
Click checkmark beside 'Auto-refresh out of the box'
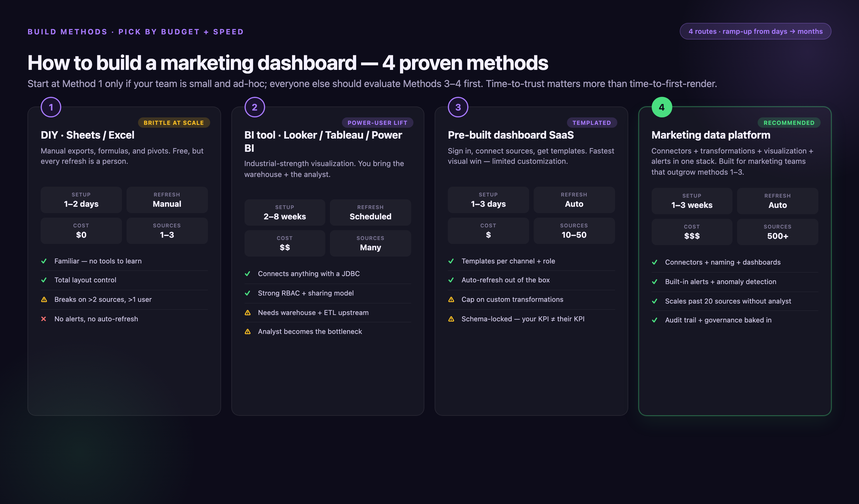(x=451, y=280)
